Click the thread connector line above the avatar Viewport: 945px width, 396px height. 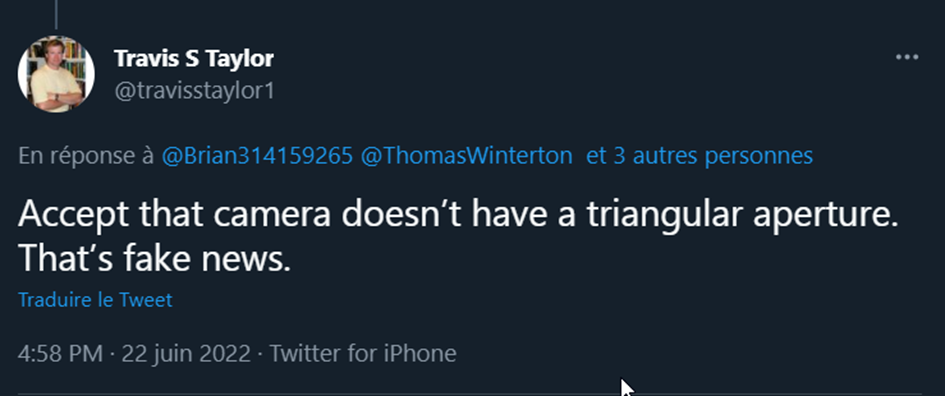(x=56, y=14)
